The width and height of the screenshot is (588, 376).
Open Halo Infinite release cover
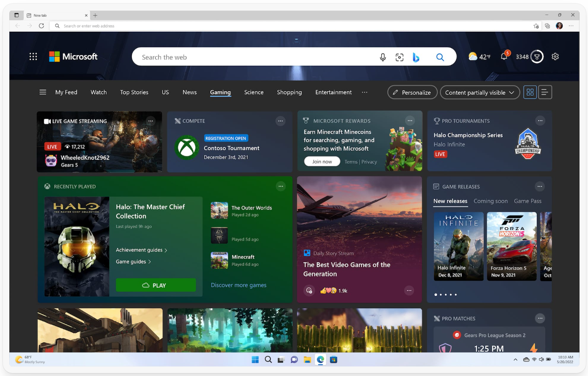pyautogui.click(x=458, y=246)
